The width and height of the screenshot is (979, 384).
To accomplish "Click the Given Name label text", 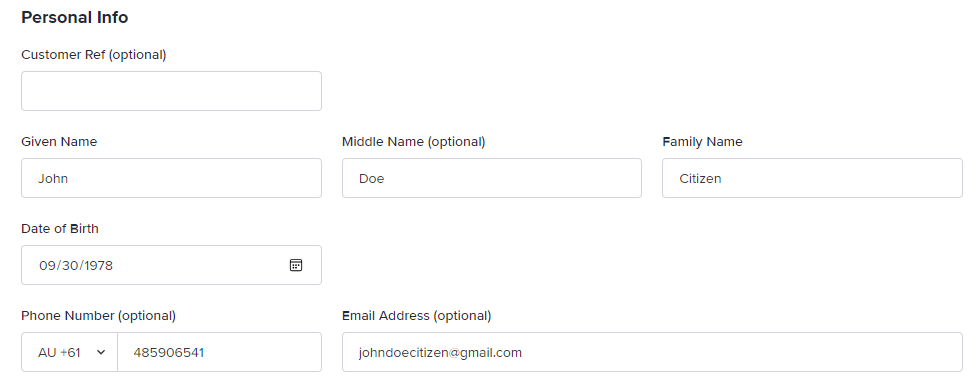I will click(59, 142).
